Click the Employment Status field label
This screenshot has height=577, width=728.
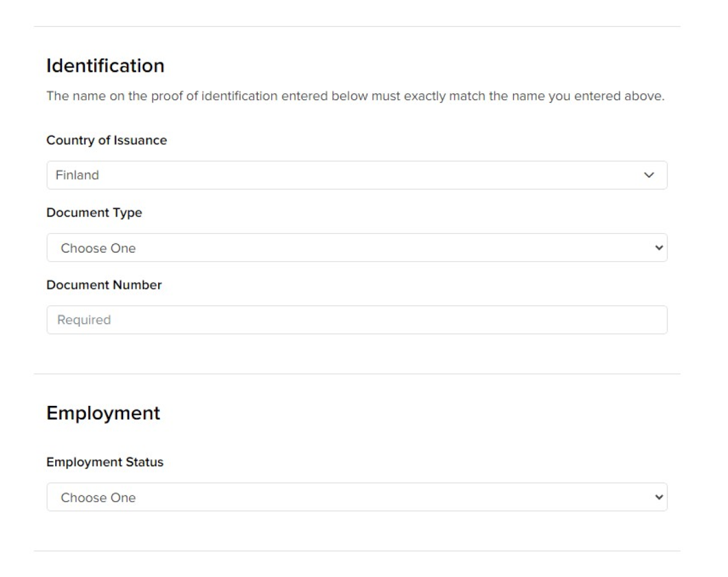pyautogui.click(x=104, y=462)
